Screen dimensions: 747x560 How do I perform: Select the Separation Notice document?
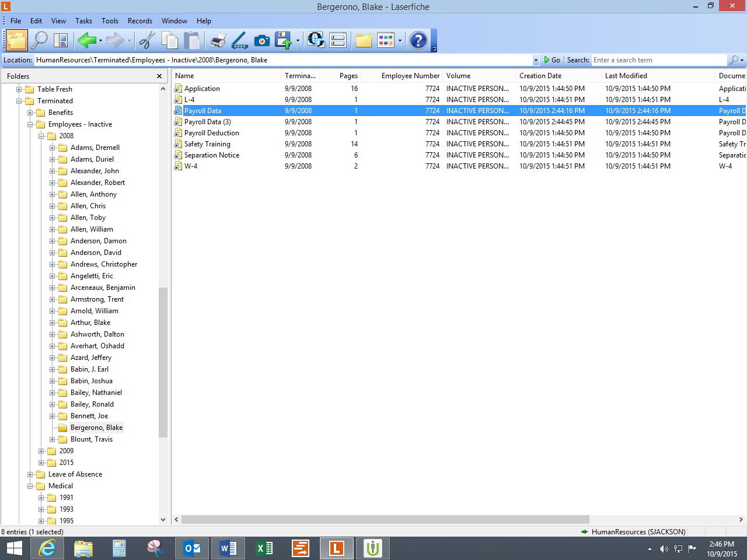pyautogui.click(x=212, y=155)
